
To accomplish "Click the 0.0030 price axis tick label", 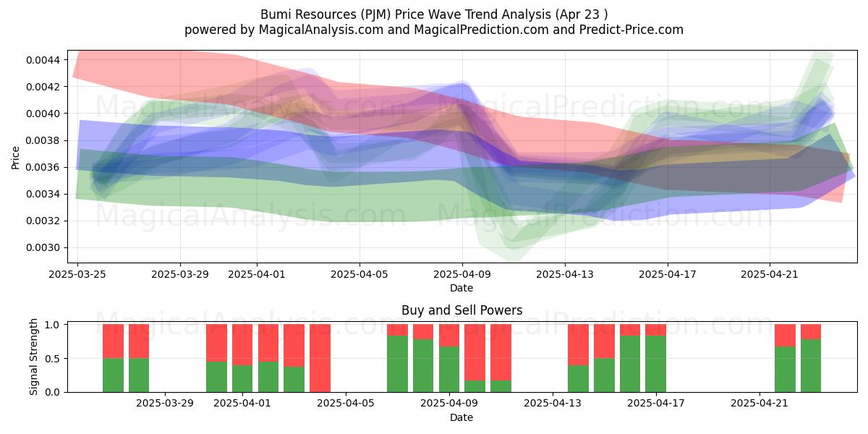I will pyautogui.click(x=44, y=247).
